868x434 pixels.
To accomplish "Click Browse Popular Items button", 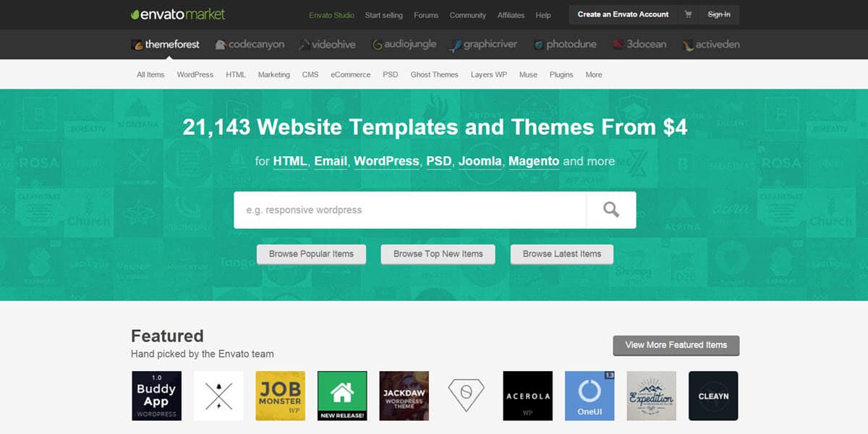I will [x=311, y=254].
